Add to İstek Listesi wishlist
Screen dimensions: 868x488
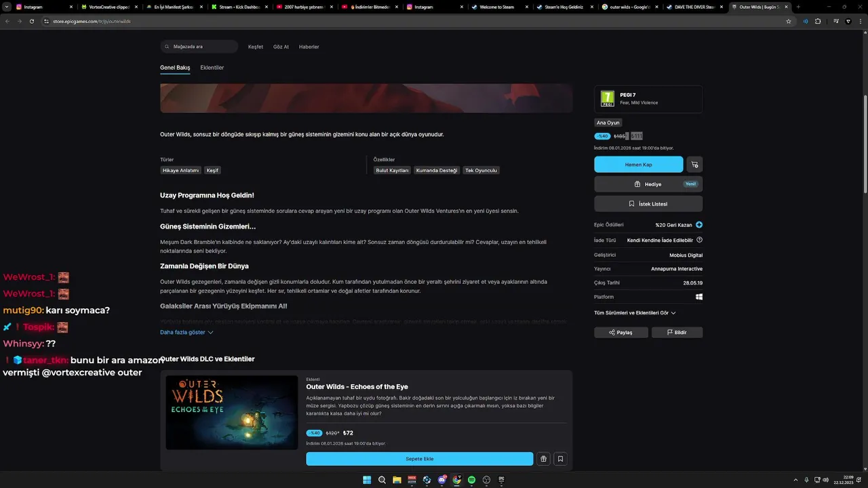[648, 204]
